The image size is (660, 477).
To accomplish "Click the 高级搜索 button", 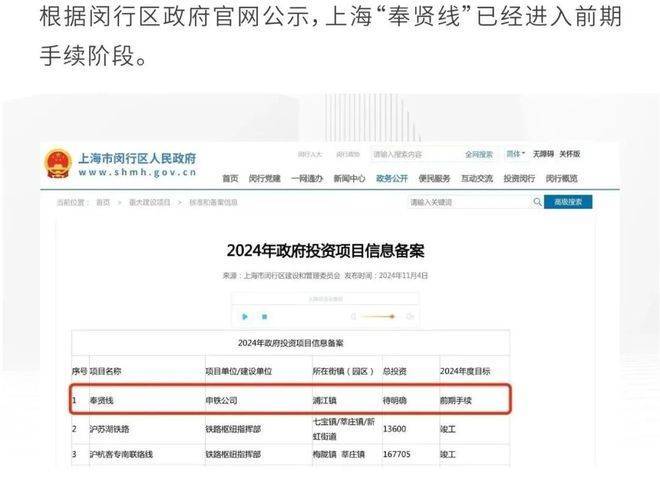I will (569, 202).
